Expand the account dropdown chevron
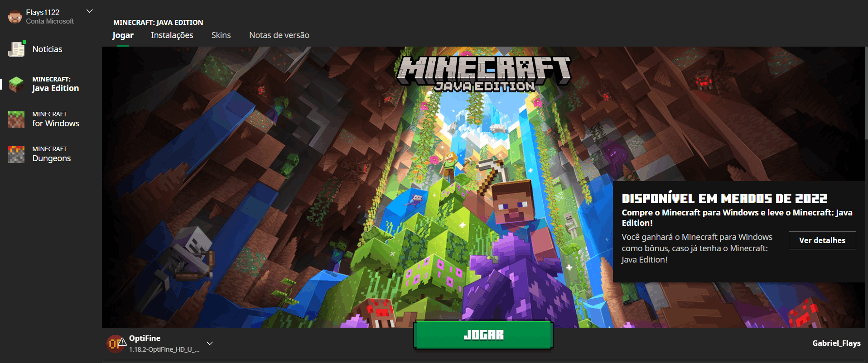The height and width of the screenshot is (363, 868). tap(90, 11)
